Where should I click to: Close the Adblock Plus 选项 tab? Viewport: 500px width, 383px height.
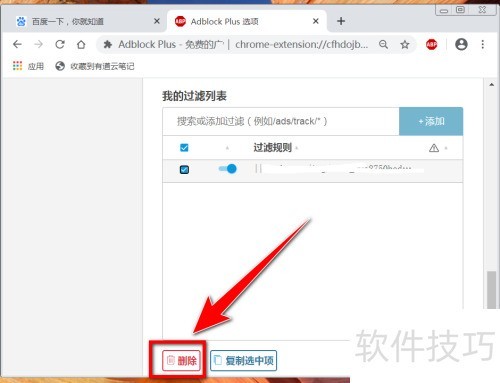point(316,21)
